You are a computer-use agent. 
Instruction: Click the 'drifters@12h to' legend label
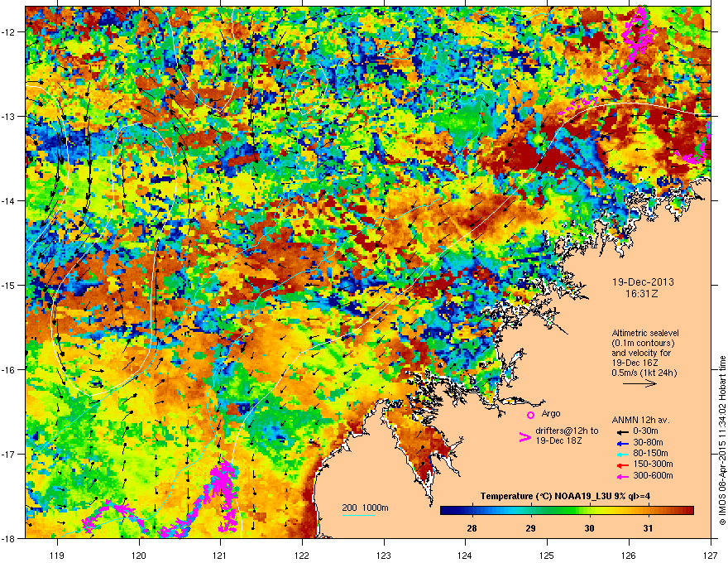567,431
